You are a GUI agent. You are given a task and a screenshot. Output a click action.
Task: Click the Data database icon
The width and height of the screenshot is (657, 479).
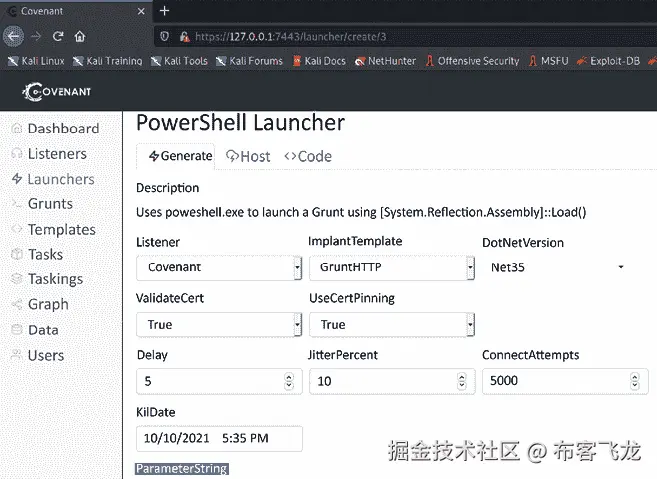click(17, 330)
